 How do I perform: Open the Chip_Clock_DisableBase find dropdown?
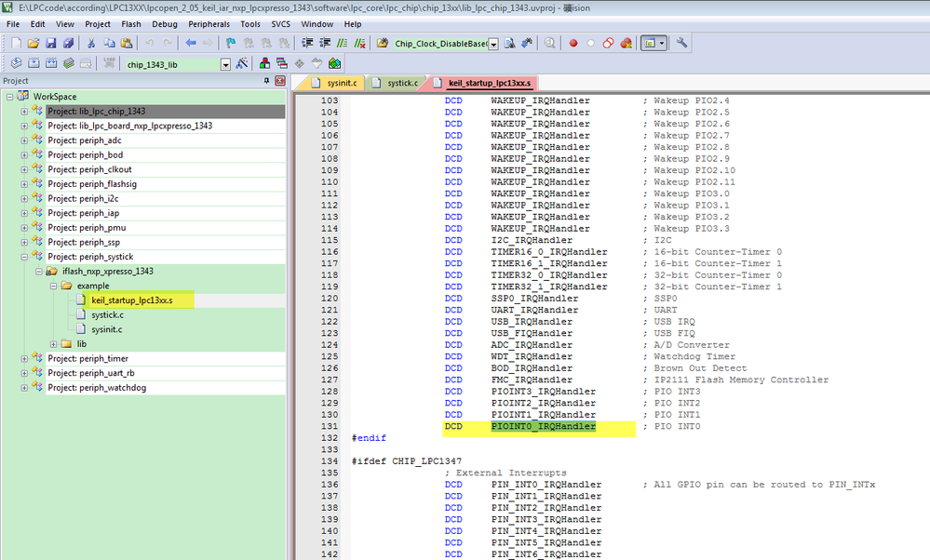(x=493, y=44)
